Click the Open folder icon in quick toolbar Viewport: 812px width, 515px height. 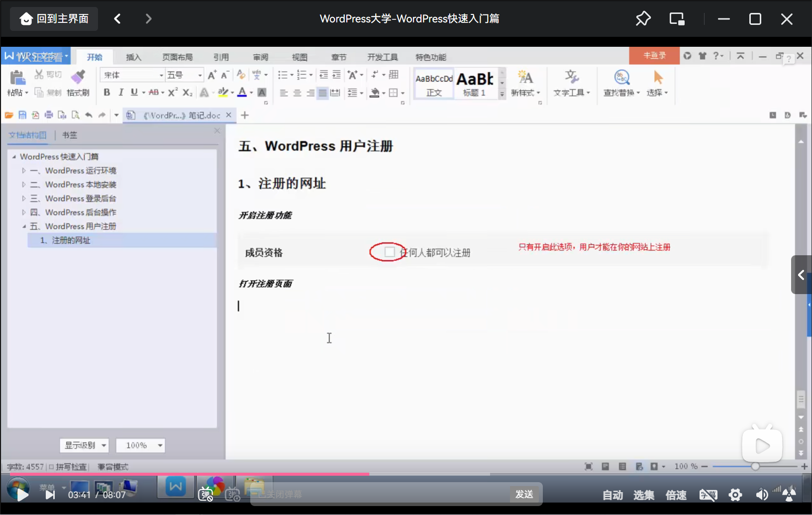coord(9,115)
